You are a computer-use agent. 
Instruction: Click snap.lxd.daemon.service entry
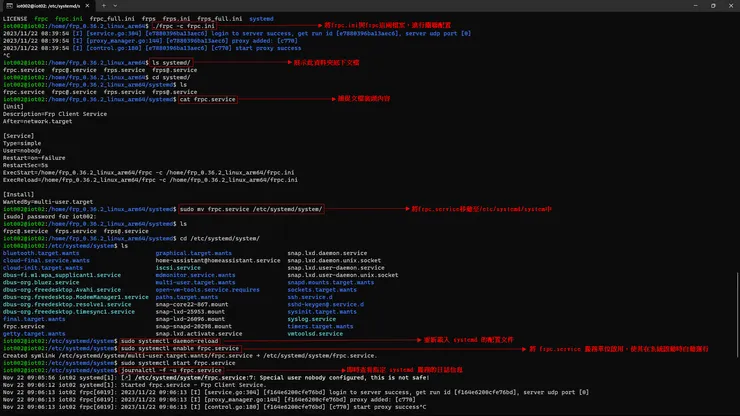click(x=327, y=253)
